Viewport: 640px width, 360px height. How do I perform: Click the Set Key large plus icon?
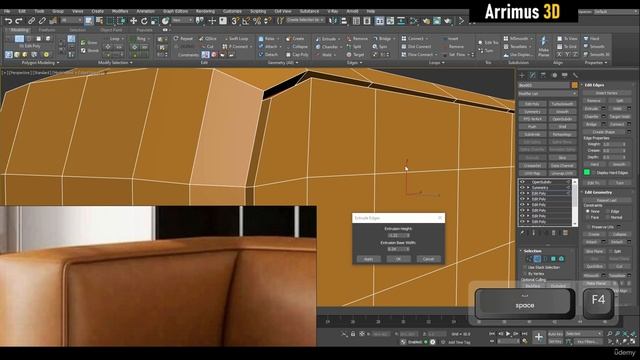click(x=539, y=337)
